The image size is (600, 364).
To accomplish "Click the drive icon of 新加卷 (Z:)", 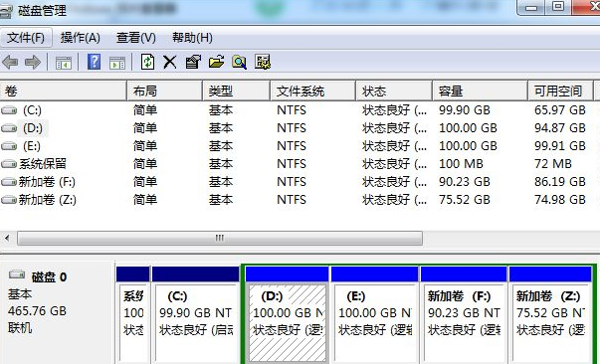I will tap(9, 200).
